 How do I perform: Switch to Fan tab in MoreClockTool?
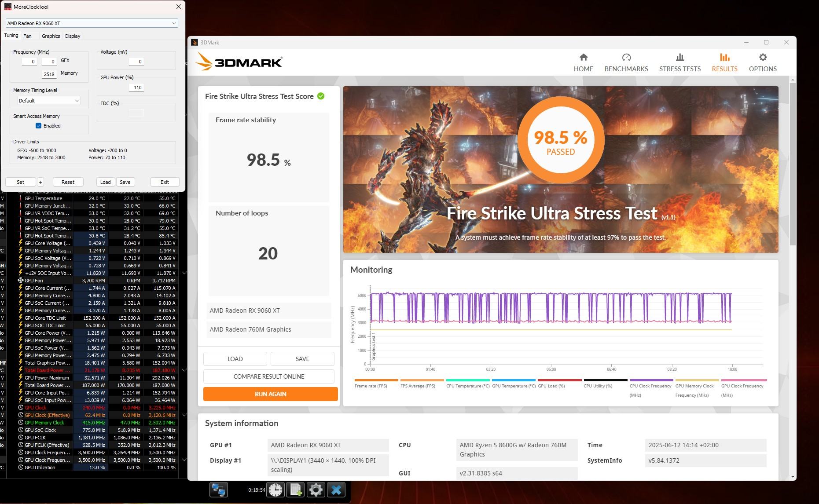click(27, 36)
